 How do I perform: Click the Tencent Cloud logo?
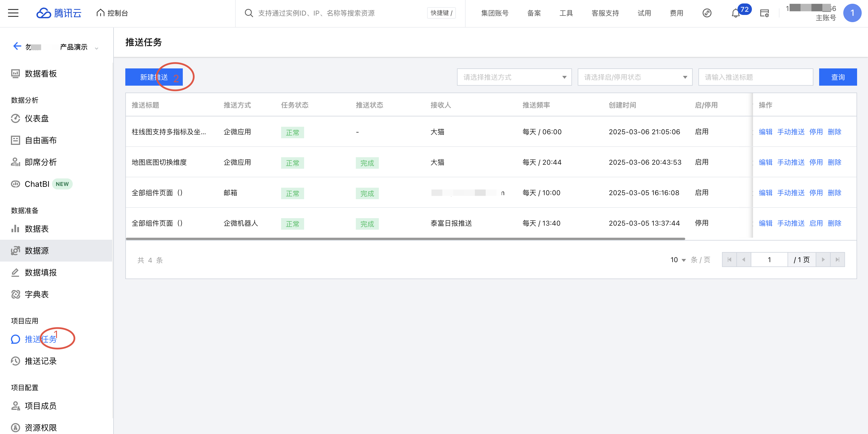click(x=59, y=13)
